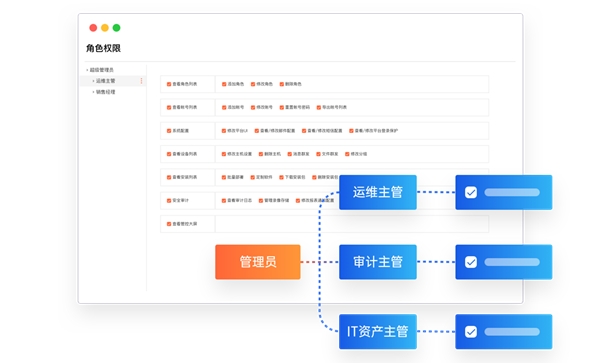
Task: Uncheck the 删除主机 permission
Action: pos(261,154)
